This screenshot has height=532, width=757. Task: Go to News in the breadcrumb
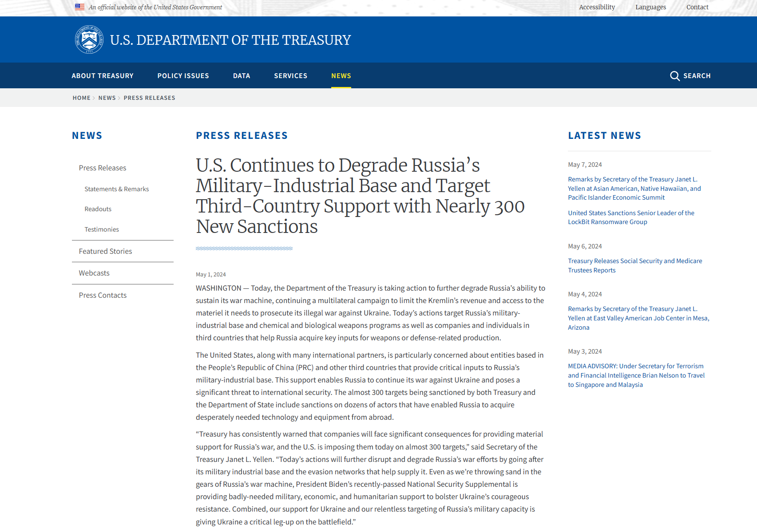pos(107,98)
